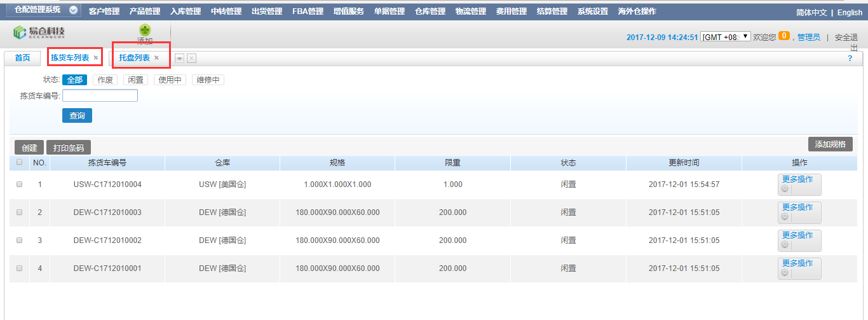The height and width of the screenshot is (320, 868).
Task: Click the green 添加 plus icon
Action: [x=145, y=31]
